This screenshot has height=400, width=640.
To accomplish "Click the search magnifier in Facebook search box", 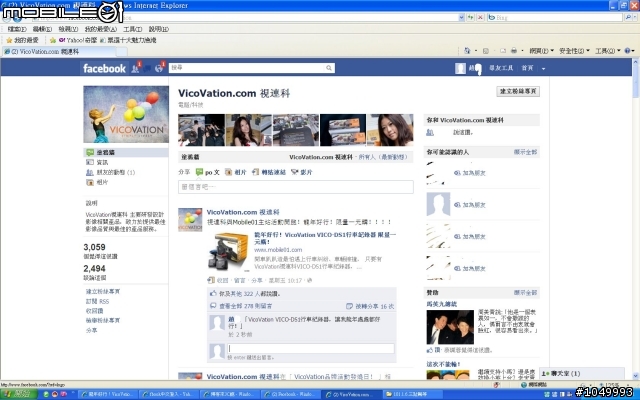I will (329, 68).
